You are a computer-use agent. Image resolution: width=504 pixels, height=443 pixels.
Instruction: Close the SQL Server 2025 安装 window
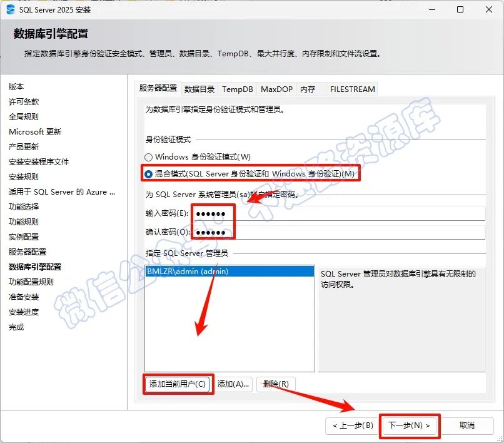[x=489, y=9]
